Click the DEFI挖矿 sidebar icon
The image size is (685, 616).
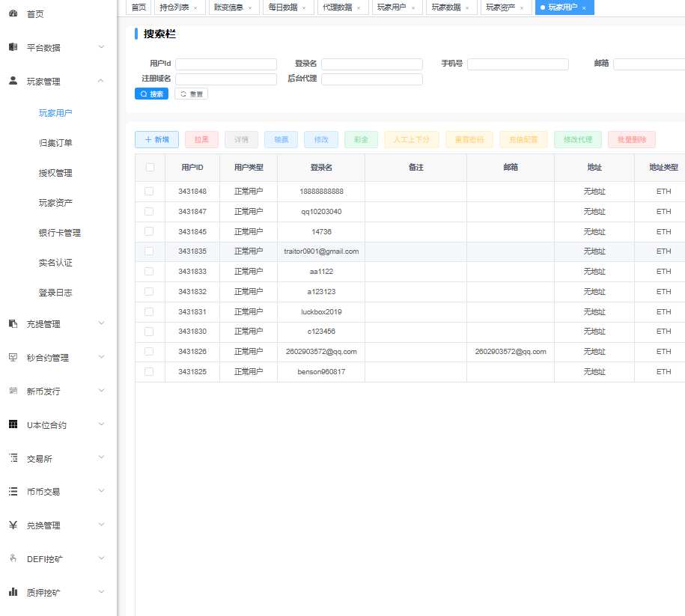point(13,558)
